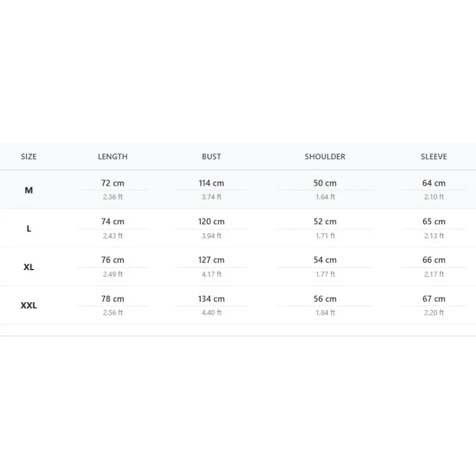Click the 4.40 ft bust conversion
Image resolution: width=476 pixels, height=476 pixels.
coord(211,313)
